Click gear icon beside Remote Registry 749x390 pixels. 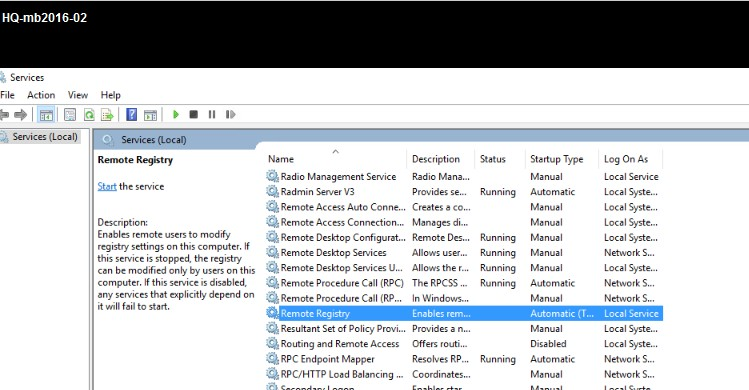point(272,313)
